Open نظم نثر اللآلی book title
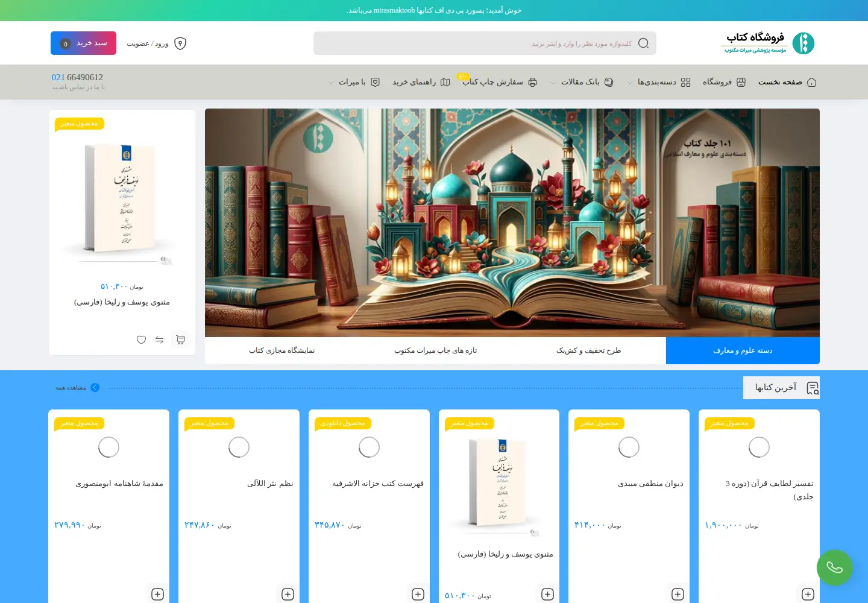Screen dimensions: 868x603 point(270,484)
